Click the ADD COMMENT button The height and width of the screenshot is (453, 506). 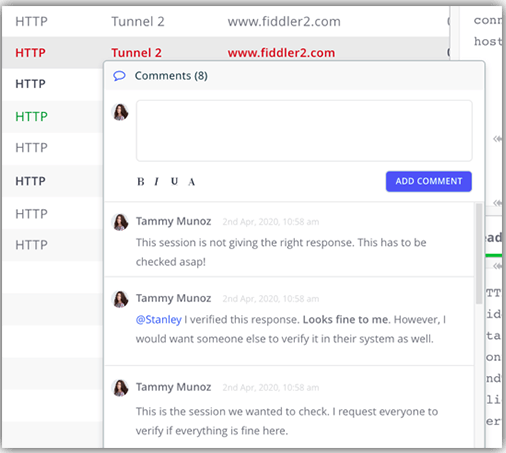[429, 181]
